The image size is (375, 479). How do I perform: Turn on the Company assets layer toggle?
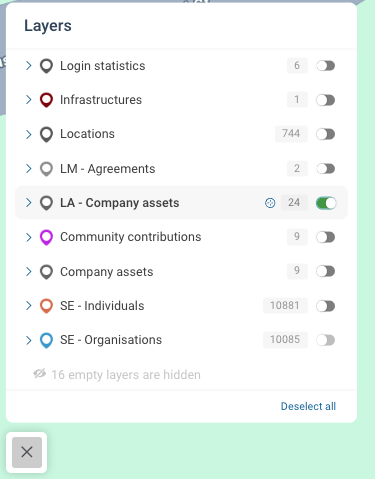326,271
